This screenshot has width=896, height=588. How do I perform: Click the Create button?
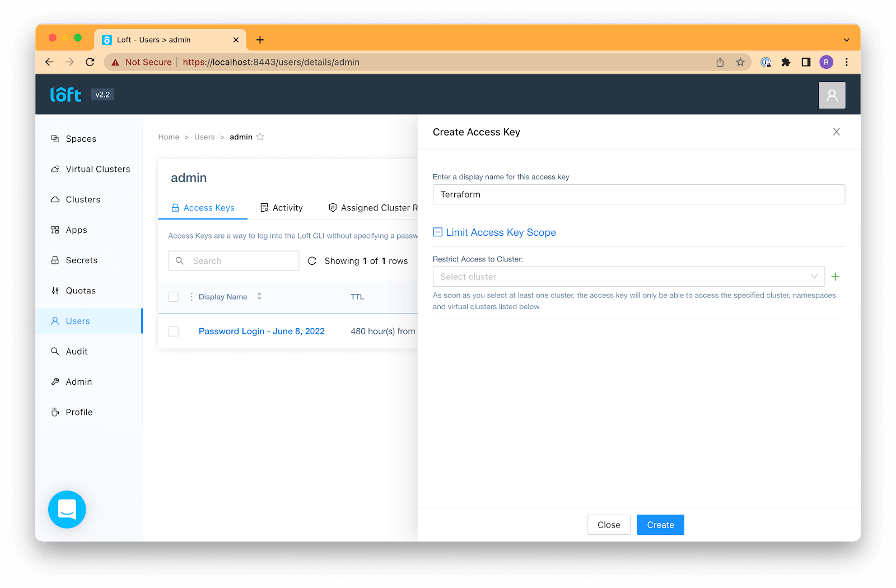(660, 525)
